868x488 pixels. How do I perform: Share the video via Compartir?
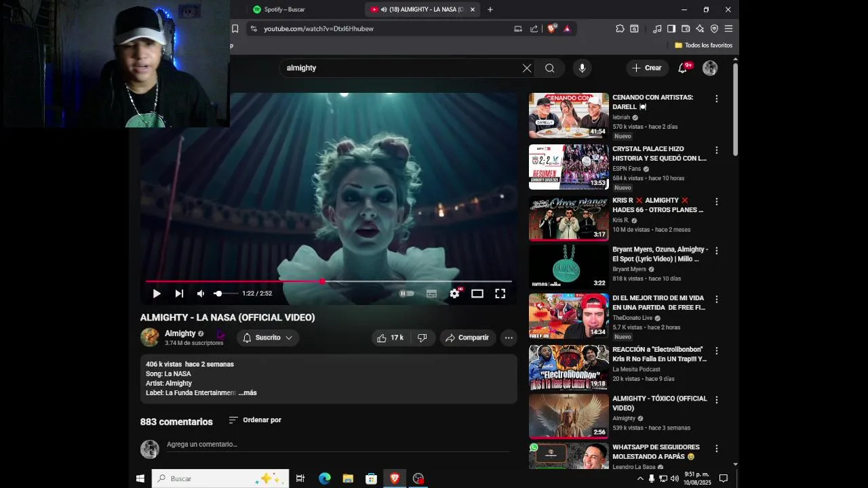tap(467, 338)
